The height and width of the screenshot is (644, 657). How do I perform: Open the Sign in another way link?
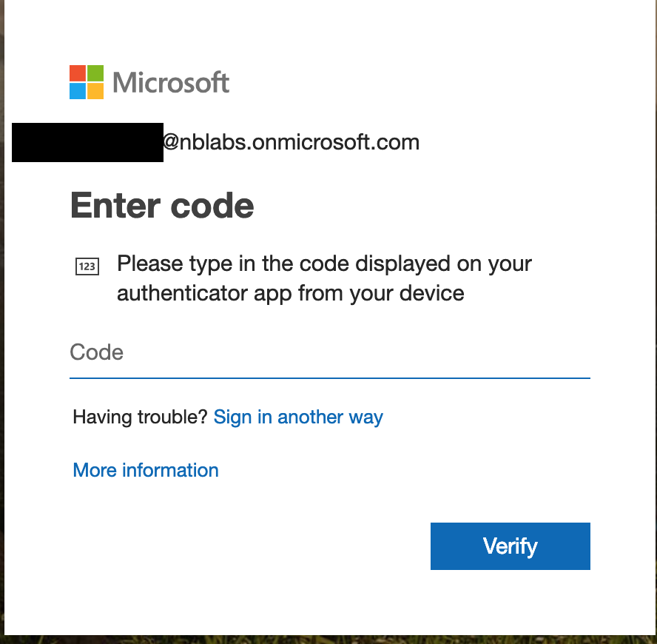[x=298, y=417]
